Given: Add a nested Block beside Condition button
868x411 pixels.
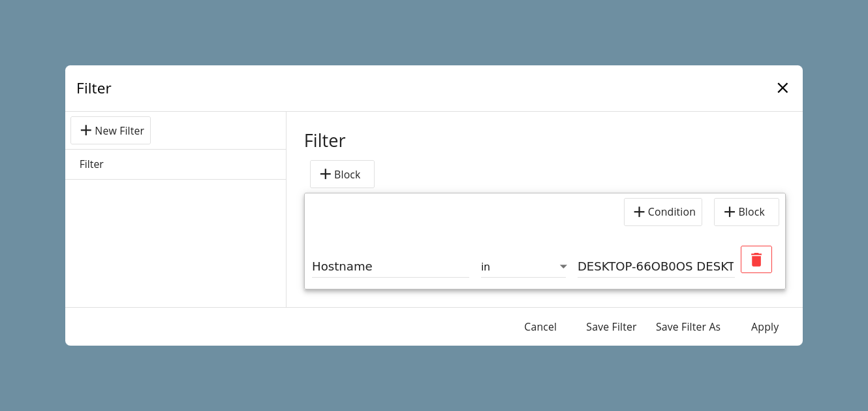Looking at the screenshot, I should (x=747, y=212).
